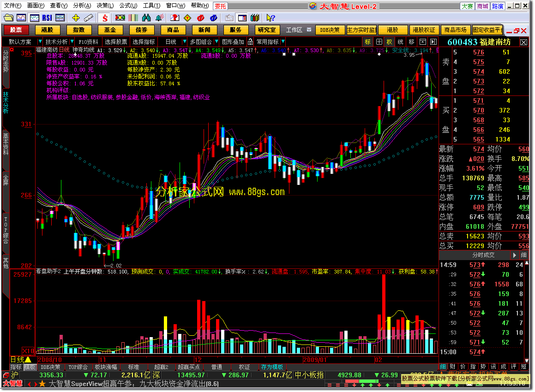Open the 文件(F) menu

[12, 6]
